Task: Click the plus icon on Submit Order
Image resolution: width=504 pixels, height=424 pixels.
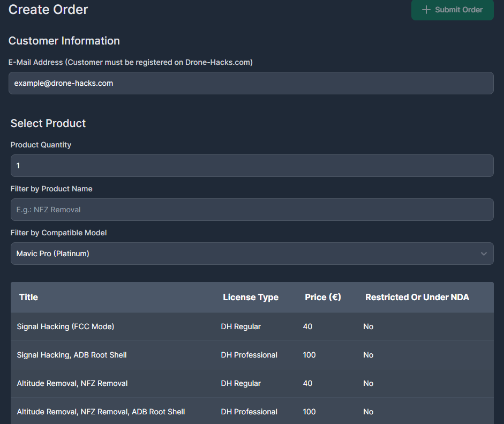Action: pos(426,10)
